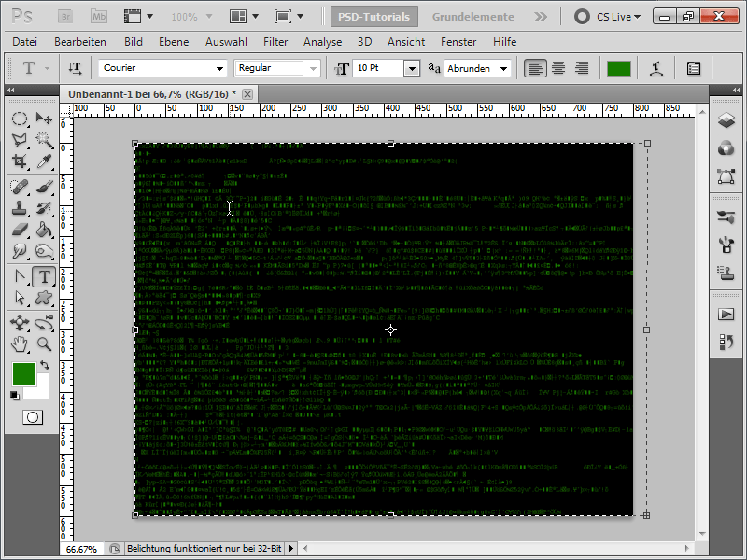Align text right
747x560 pixels.
tap(581, 68)
